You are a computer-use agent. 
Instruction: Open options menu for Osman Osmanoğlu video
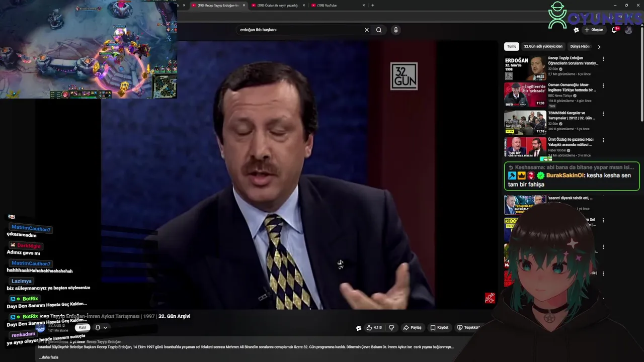pyautogui.click(x=603, y=86)
